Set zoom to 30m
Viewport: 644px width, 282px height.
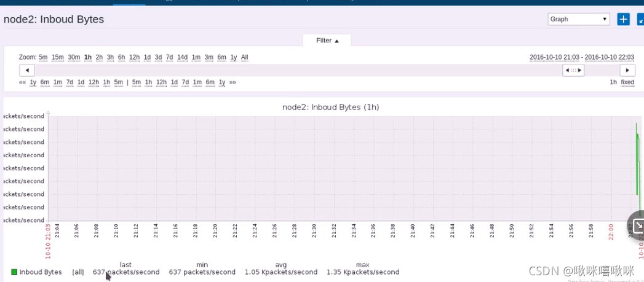coord(74,57)
